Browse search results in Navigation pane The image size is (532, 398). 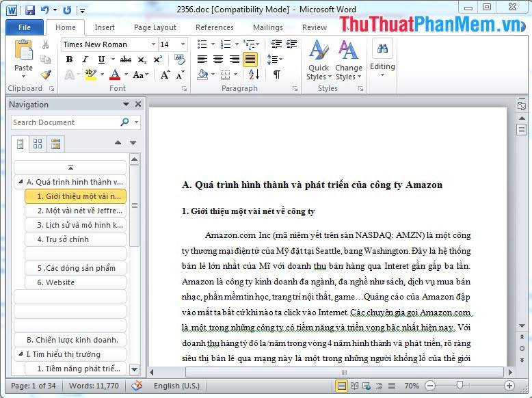[55, 144]
